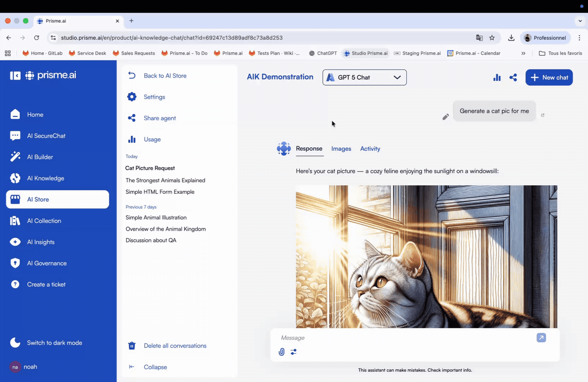
Task: Open The Strongest Animals Explained conversation
Action: [x=165, y=180]
